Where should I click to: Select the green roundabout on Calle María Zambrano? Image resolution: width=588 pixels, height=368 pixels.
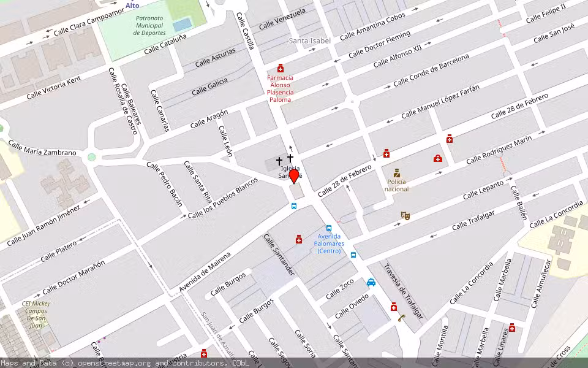point(91,157)
